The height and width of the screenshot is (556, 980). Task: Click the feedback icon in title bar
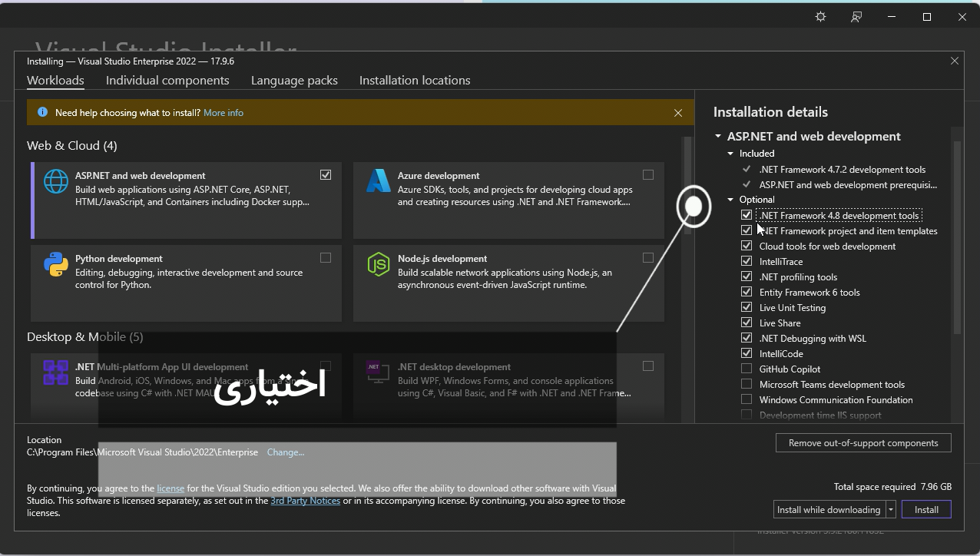[x=856, y=17]
